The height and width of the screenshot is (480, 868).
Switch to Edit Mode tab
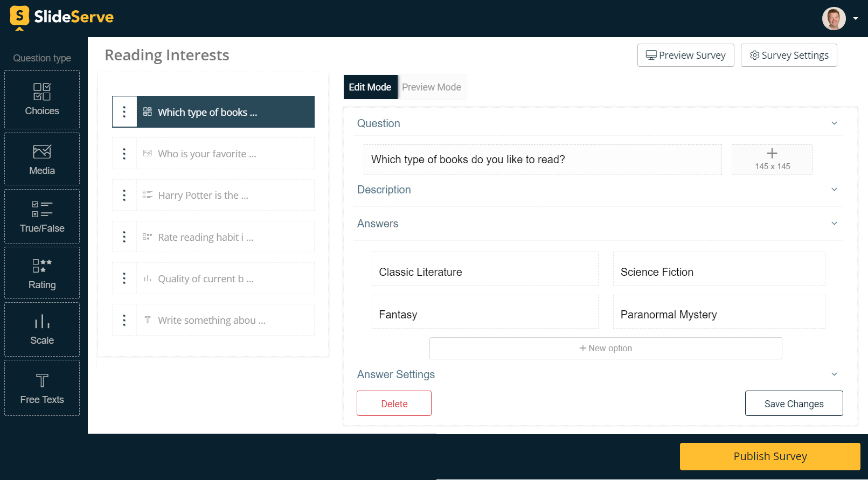click(370, 87)
